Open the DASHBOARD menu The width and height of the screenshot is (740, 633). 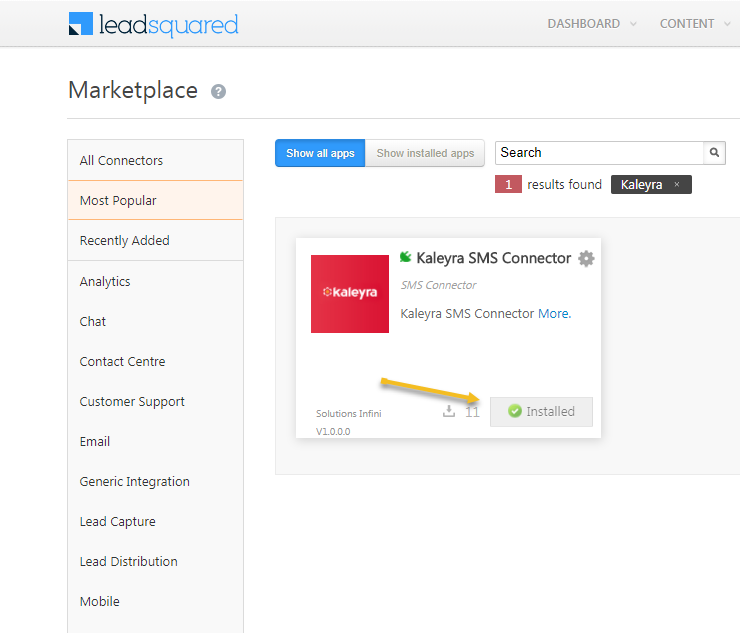tap(584, 24)
